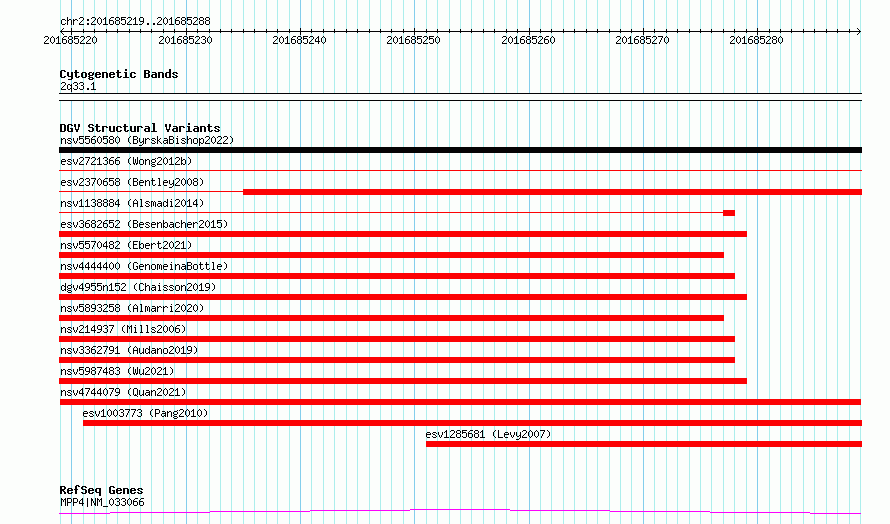Click ruler position 201685260
Viewport: 890px width, 524px height.
[528, 40]
